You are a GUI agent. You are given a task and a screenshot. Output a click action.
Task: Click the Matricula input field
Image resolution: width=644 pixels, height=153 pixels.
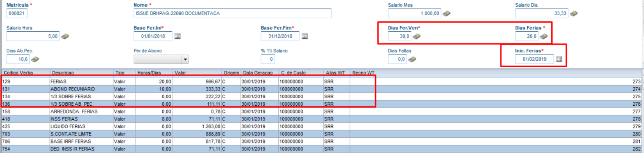pos(17,13)
